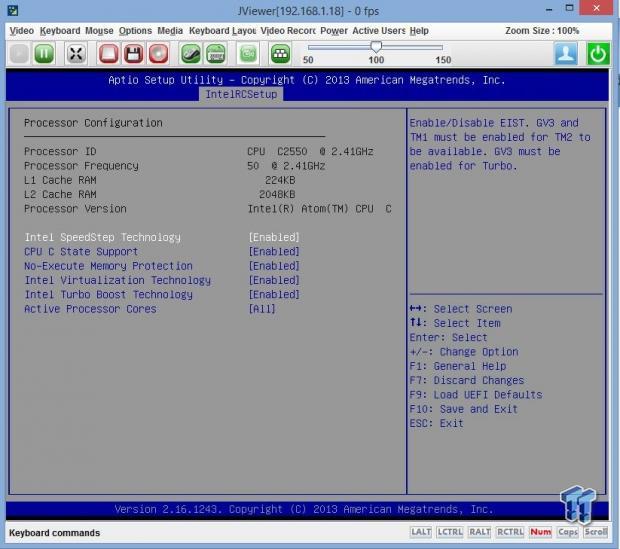The image size is (620, 549).
Task: Open the Power menu
Action: click(334, 31)
